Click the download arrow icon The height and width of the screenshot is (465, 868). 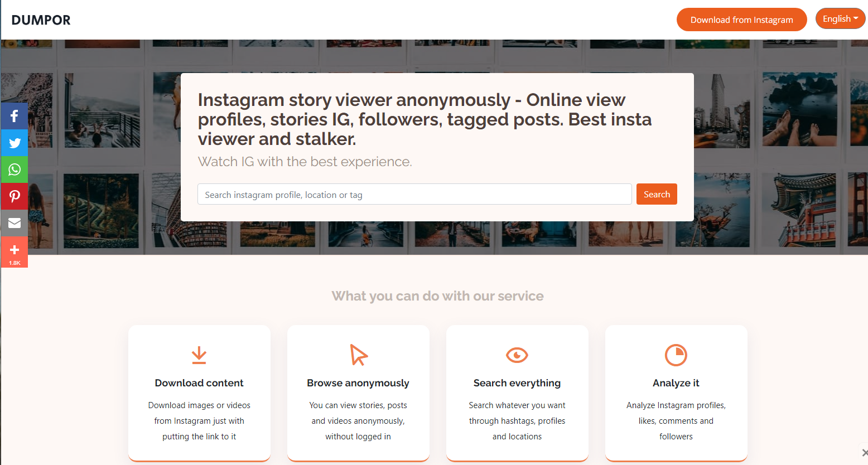[x=199, y=355]
